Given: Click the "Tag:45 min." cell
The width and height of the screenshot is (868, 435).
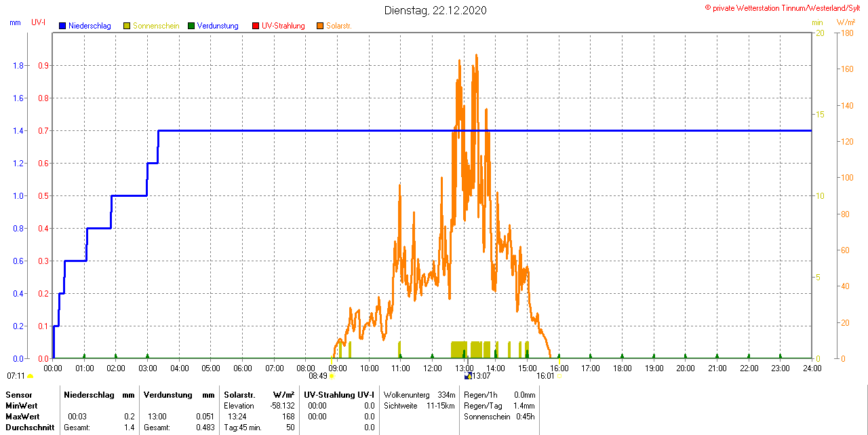Looking at the screenshot, I should 243,428.
